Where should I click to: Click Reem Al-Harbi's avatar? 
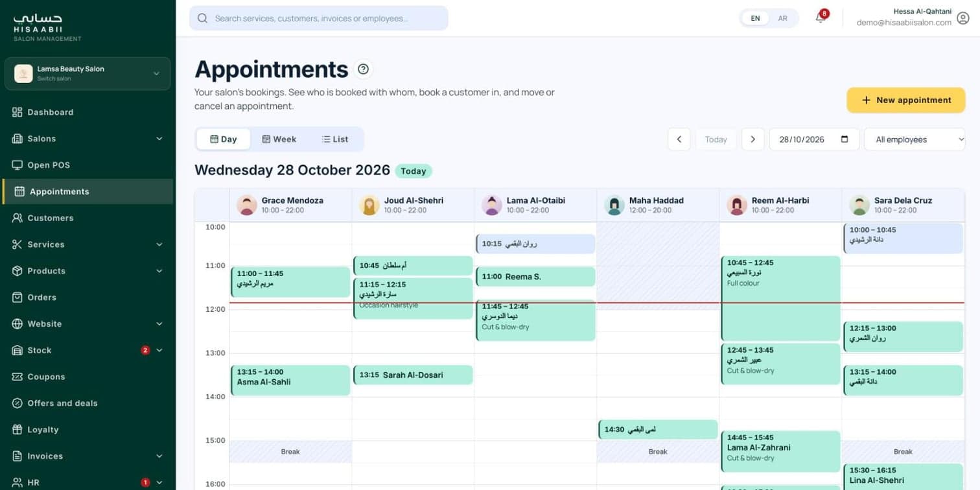[736, 205]
